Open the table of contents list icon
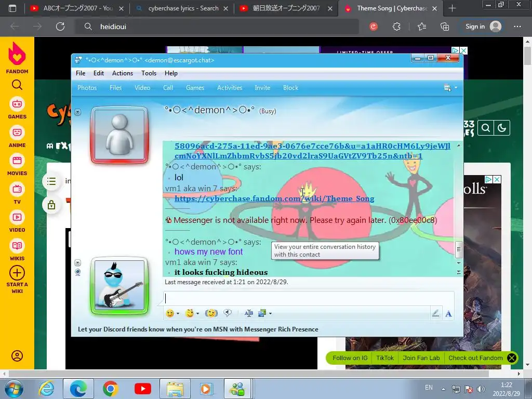Viewport: 532px width, 399px height. point(51,181)
